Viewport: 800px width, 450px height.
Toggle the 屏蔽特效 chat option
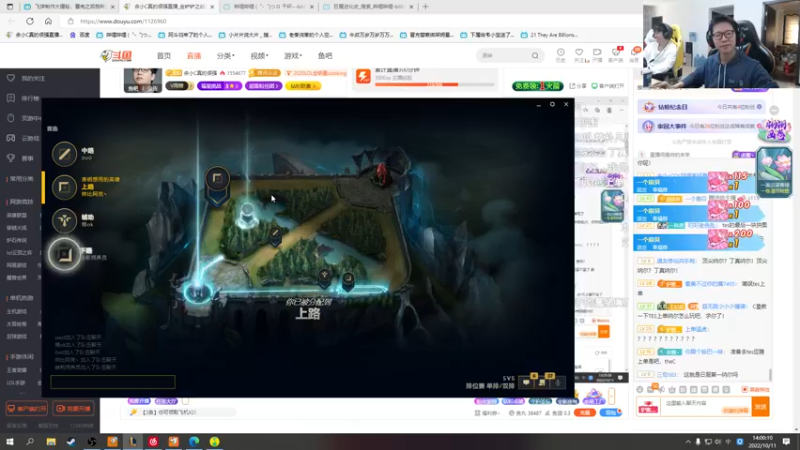[755, 389]
